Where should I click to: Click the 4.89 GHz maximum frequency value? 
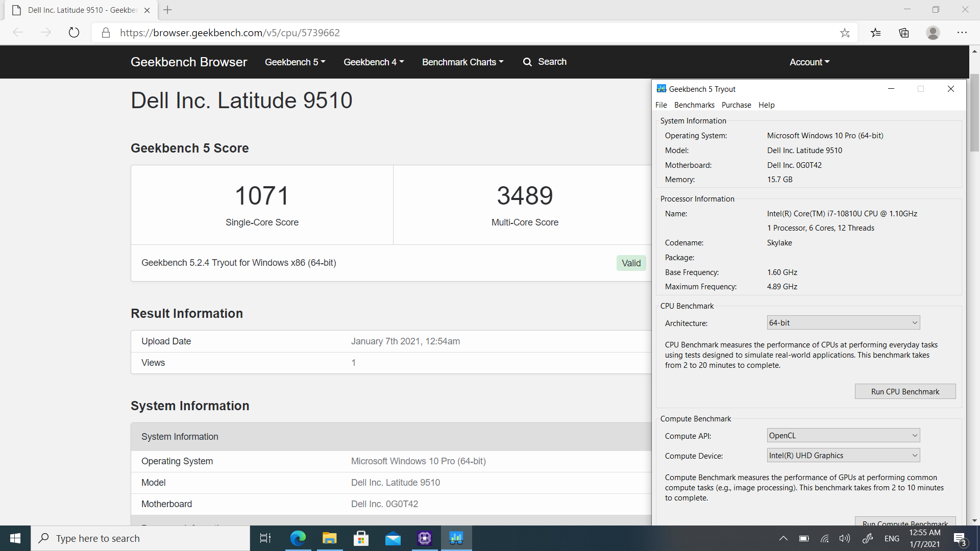[782, 287]
